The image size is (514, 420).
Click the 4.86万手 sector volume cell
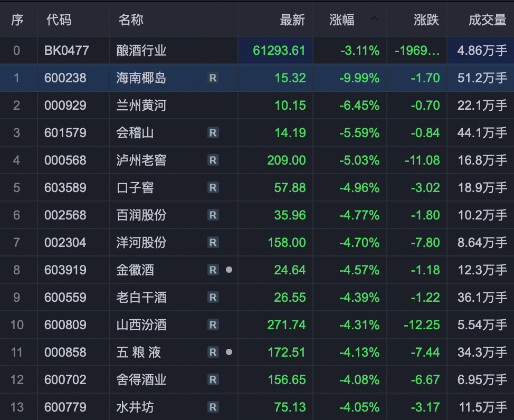pos(482,51)
